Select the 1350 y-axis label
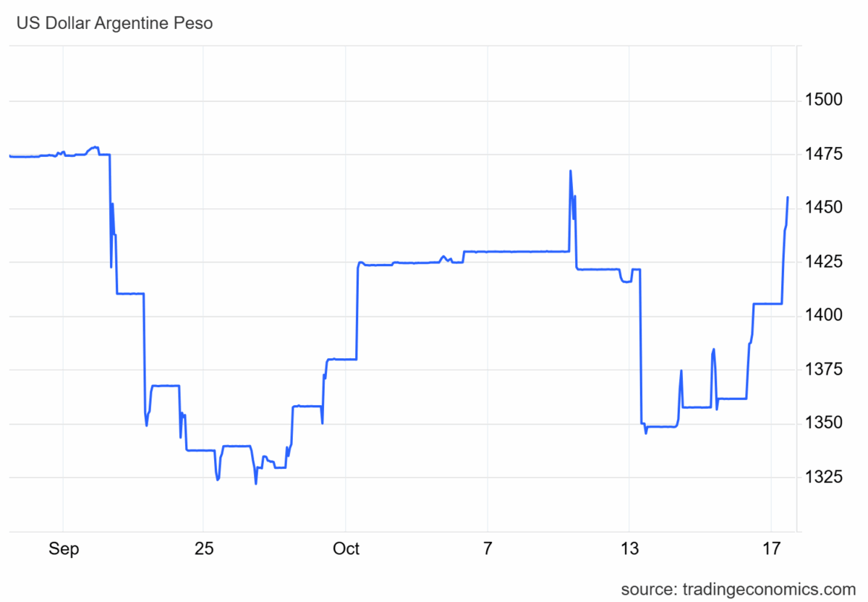This screenshot has width=868, height=602. tap(824, 423)
